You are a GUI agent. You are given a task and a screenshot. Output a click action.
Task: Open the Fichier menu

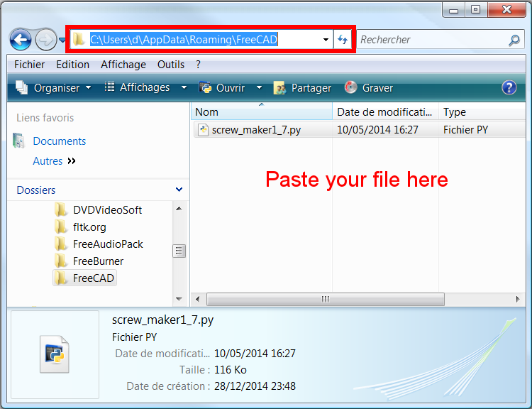point(30,65)
